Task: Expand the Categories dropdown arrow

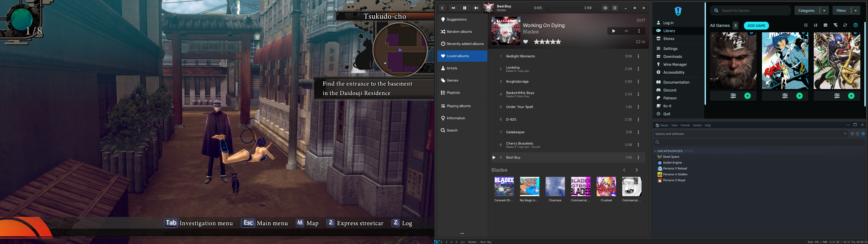Action: pos(824,10)
